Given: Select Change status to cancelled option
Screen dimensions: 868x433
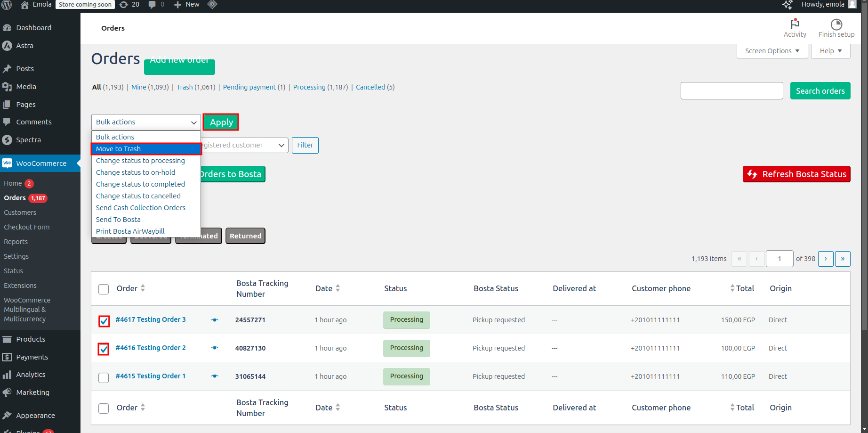Looking at the screenshot, I should [146, 196].
